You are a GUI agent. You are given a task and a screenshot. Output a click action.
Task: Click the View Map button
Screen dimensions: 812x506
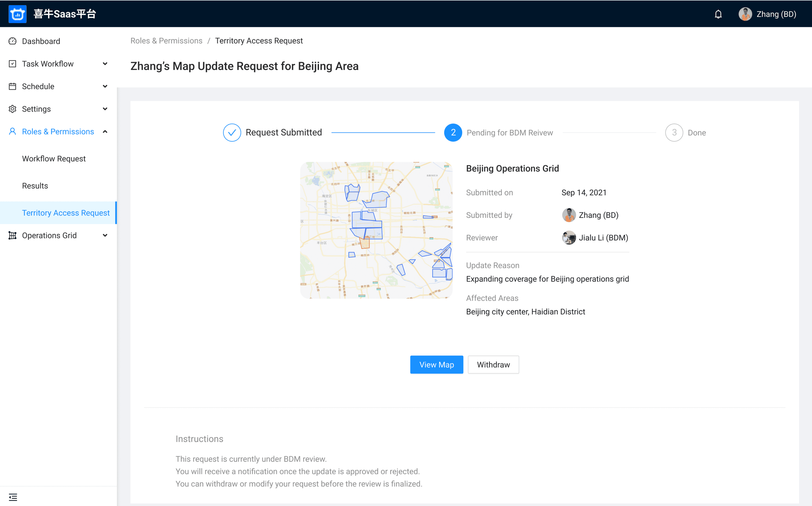[x=436, y=364]
